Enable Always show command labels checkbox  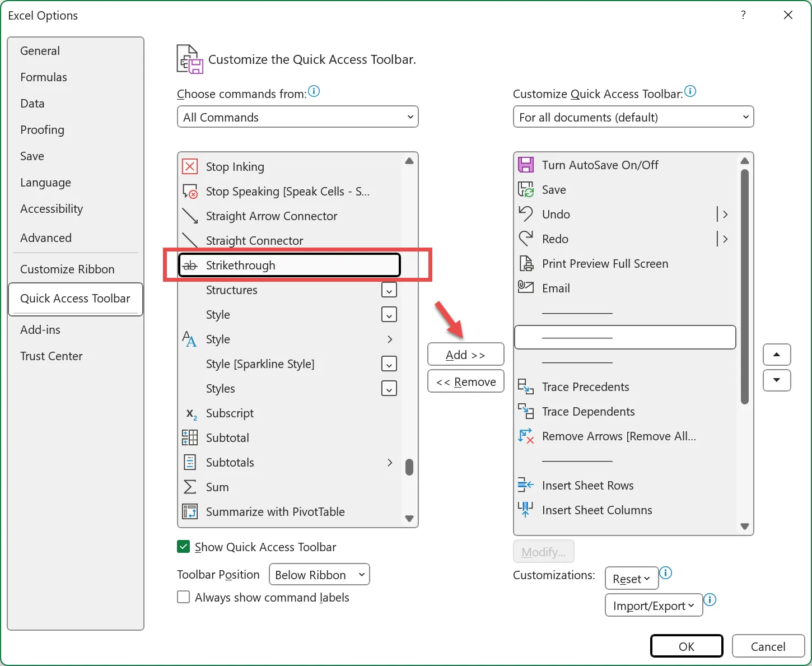pyautogui.click(x=184, y=598)
